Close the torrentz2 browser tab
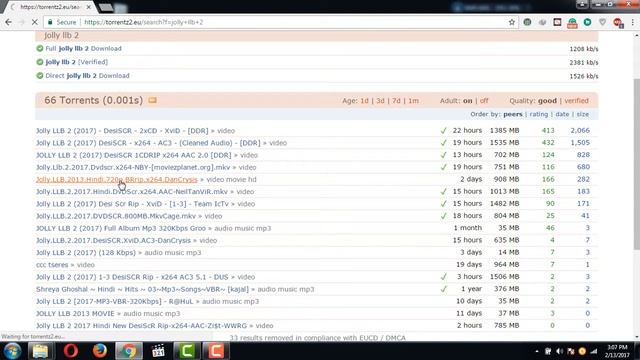 [x=89, y=7]
